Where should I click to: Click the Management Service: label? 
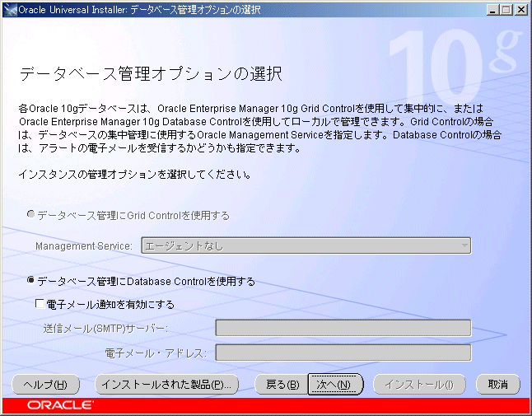(84, 245)
